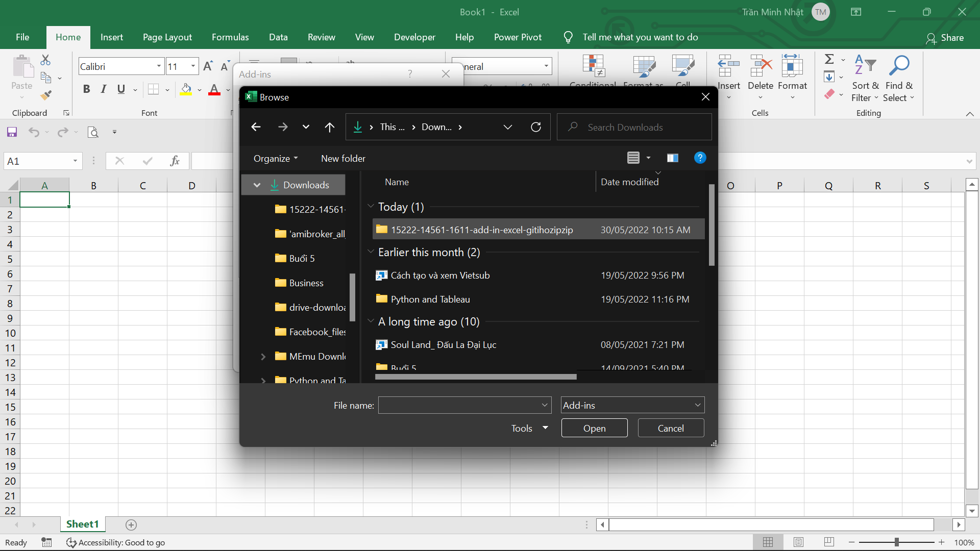Open the Borders icon in Font group
This screenshot has width=980, height=551.
[153, 89]
